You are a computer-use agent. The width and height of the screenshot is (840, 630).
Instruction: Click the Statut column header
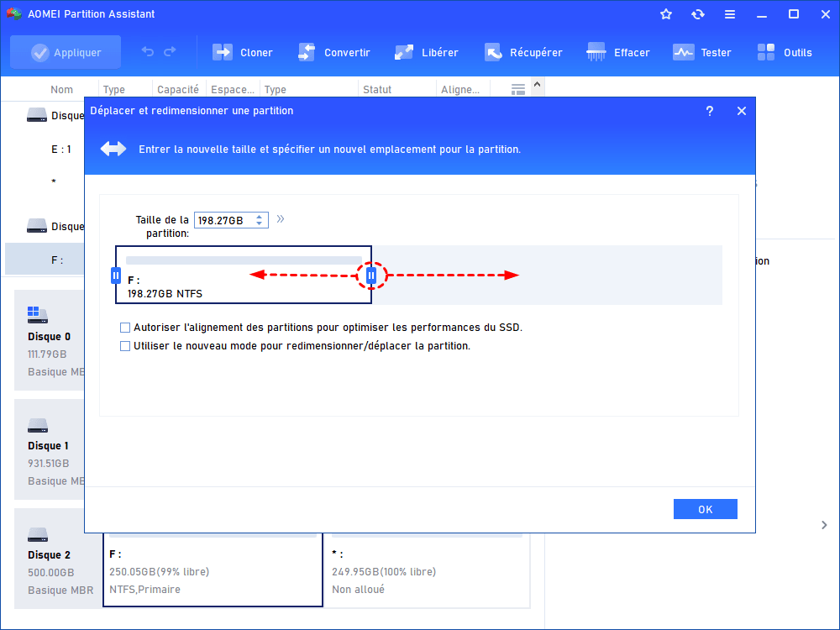[x=377, y=90]
